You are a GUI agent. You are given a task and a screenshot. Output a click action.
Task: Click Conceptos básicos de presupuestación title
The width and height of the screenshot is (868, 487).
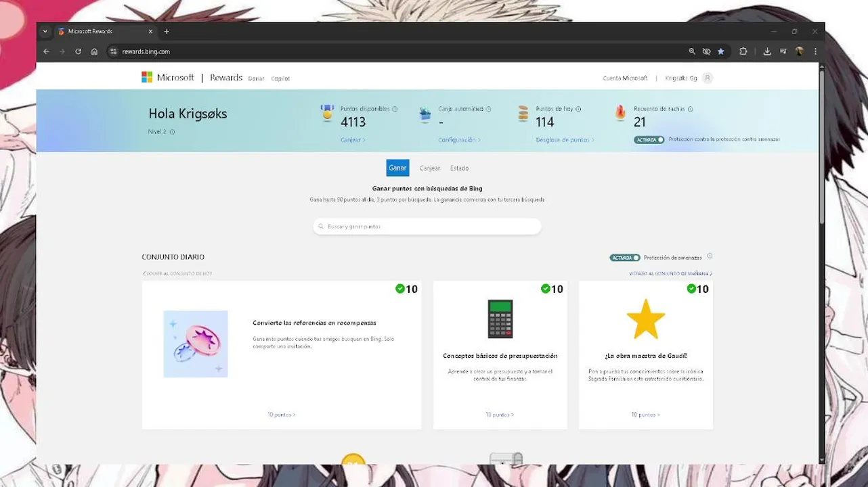pos(500,356)
